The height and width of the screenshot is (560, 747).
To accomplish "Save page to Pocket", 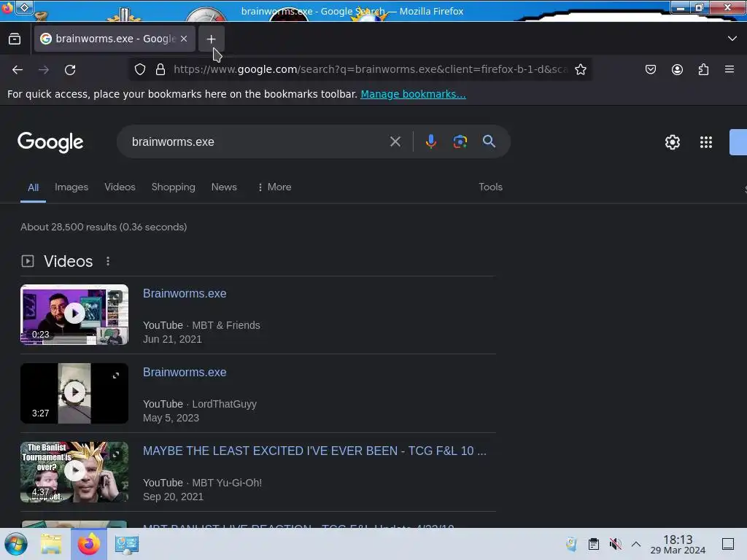I will (x=650, y=69).
